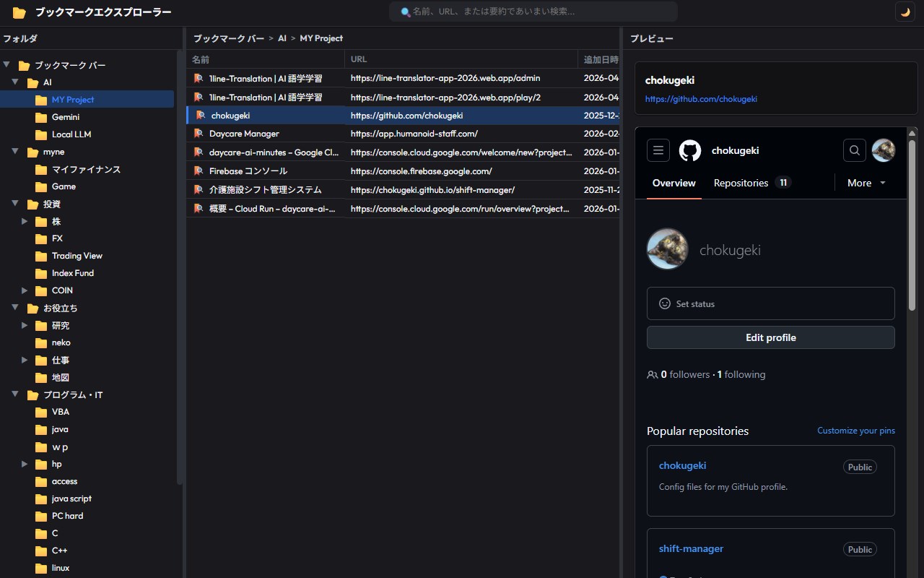Go to ブックマーク バー in the breadcrumb
Screen dimensions: 924x578
[229, 38]
